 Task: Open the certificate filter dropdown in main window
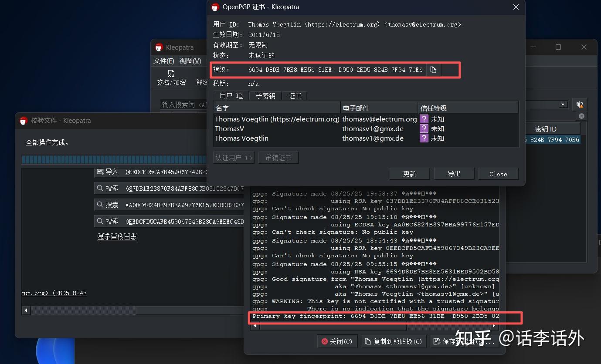563,104
